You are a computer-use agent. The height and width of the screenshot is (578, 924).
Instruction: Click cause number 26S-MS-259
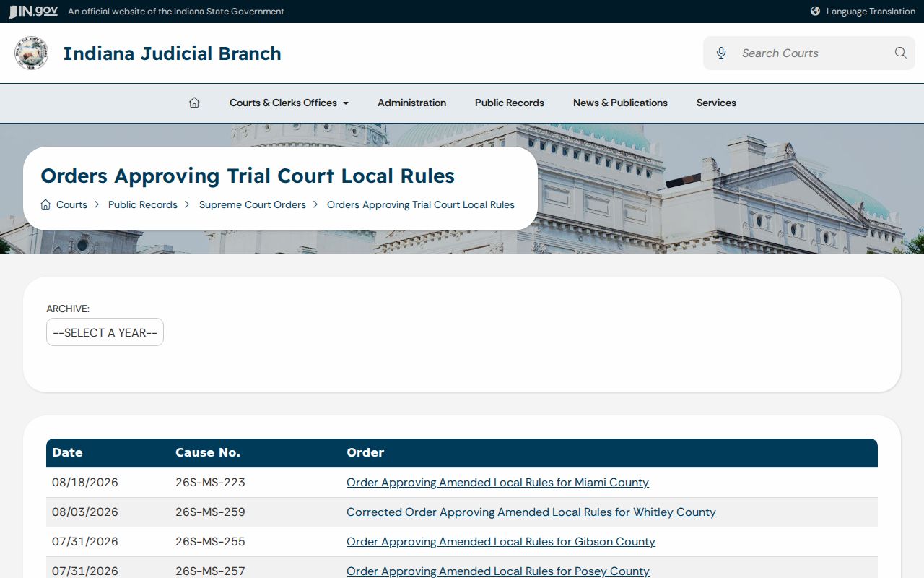210,512
